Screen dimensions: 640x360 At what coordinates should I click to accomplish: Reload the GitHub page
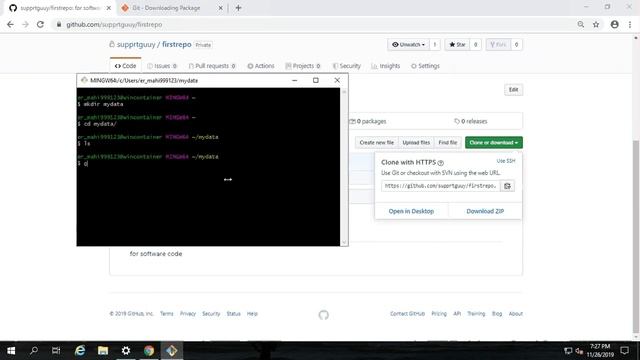[x=40, y=24]
